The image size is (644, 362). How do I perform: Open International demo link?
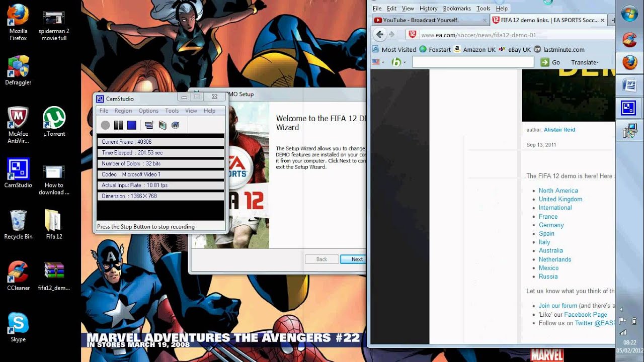pos(555,208)
